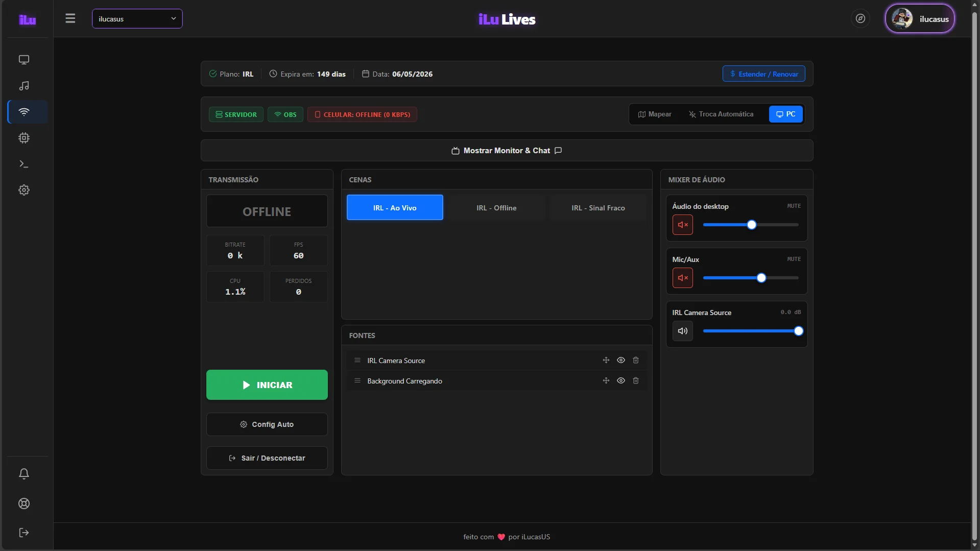Click the compass icon in header
Screen dimensions: 980x551
coord(861,19)
